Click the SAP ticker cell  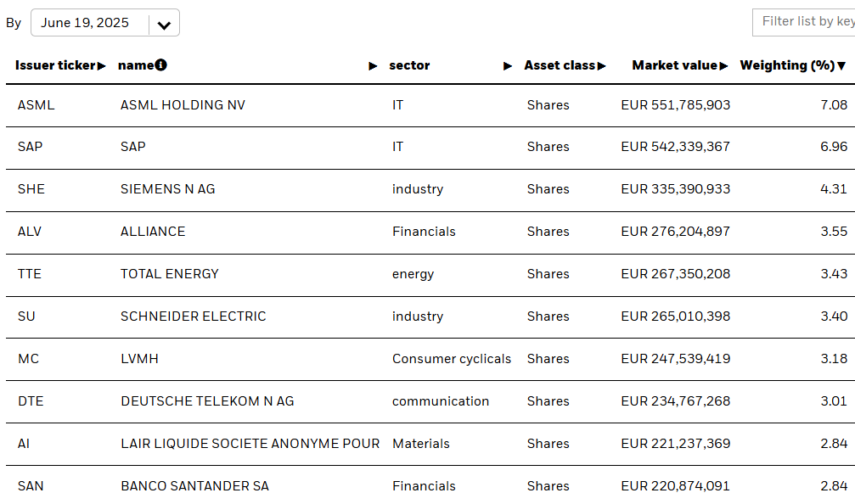pos(30,147)
